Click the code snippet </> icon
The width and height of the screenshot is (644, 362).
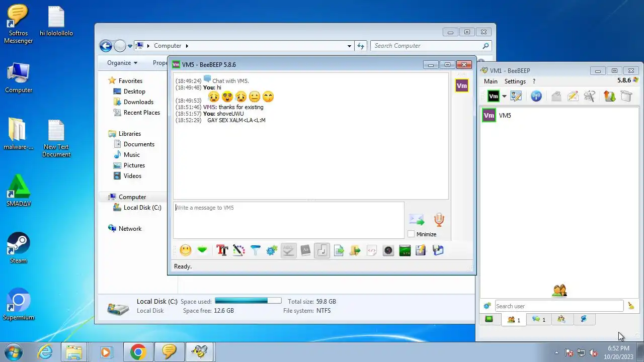(x=372, y=250)
